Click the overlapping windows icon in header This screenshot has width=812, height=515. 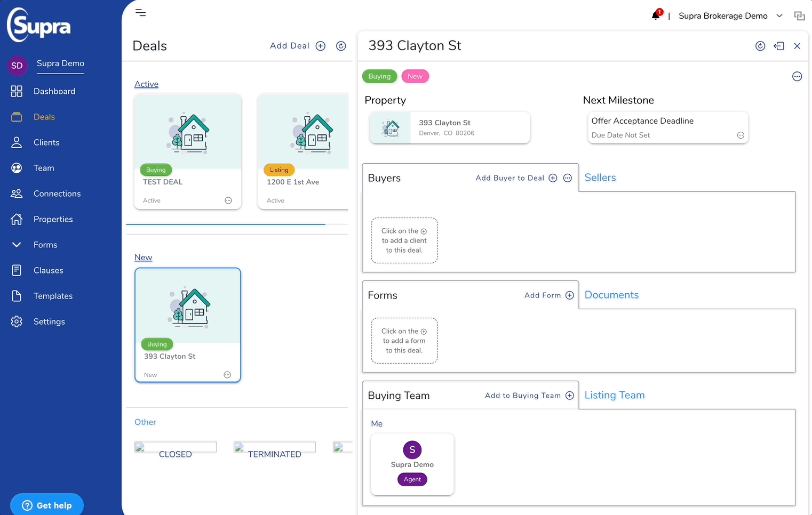click(799, 16)
